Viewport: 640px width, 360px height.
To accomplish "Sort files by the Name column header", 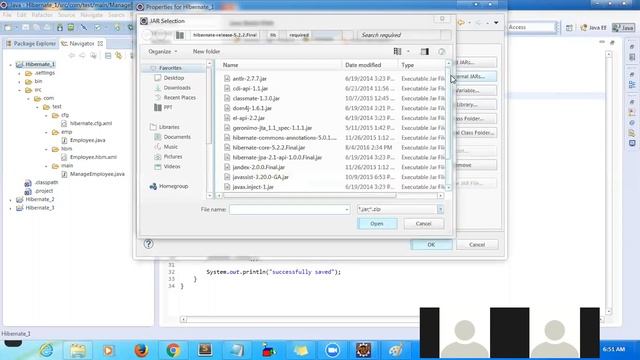I will (x=281, y=65).
